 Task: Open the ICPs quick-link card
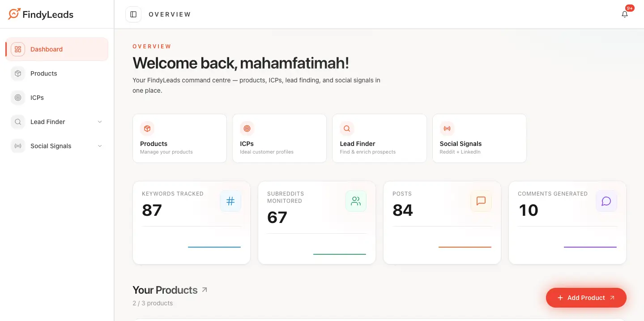click(x=280, y=138)
